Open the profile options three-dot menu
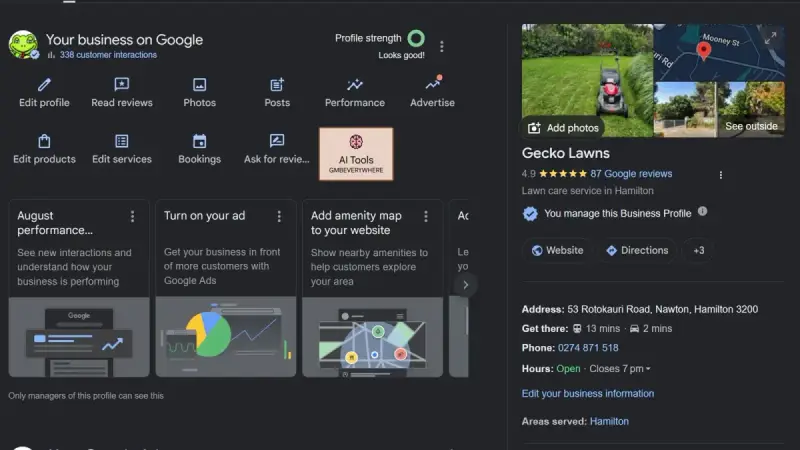Viewport: 800px width, 450px height. point(442,46)
